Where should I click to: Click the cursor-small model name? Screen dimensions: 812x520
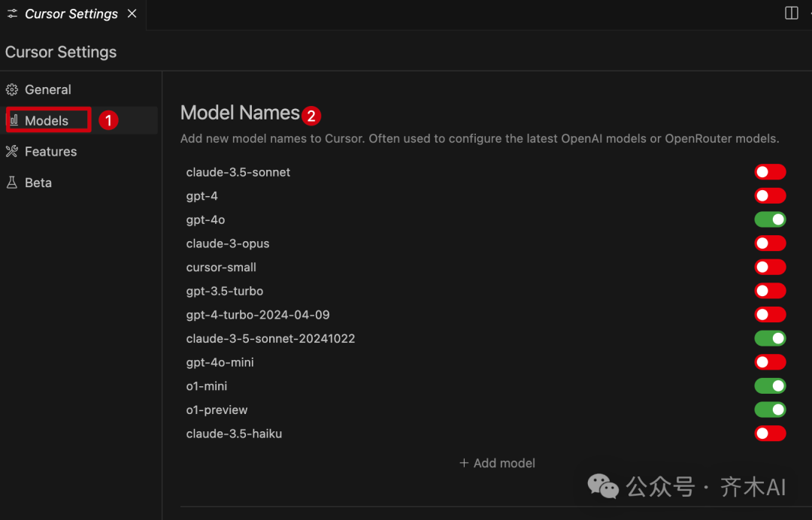coord(221,268)
